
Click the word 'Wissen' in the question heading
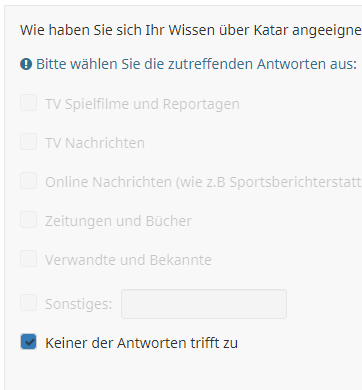click(191, 30)
